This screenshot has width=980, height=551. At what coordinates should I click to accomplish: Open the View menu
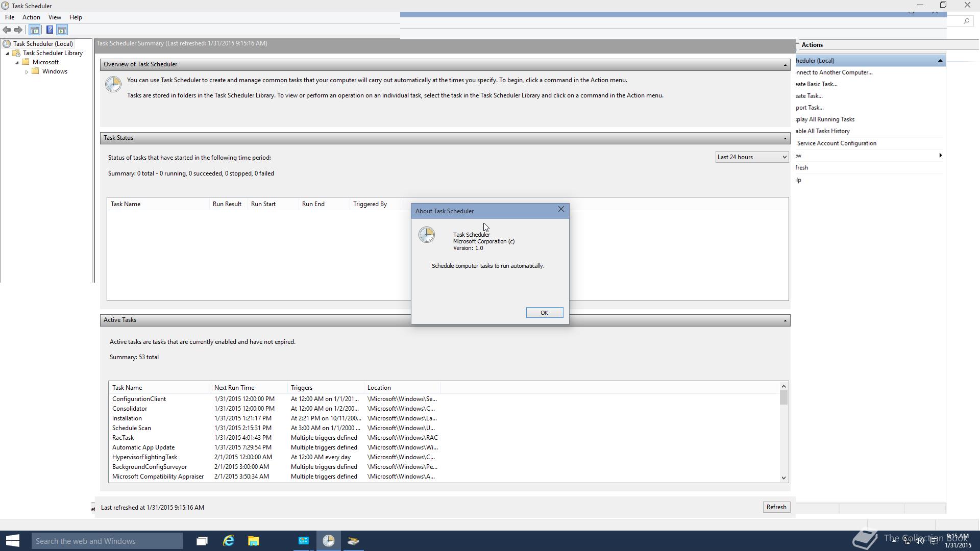[x=55, y=17]
